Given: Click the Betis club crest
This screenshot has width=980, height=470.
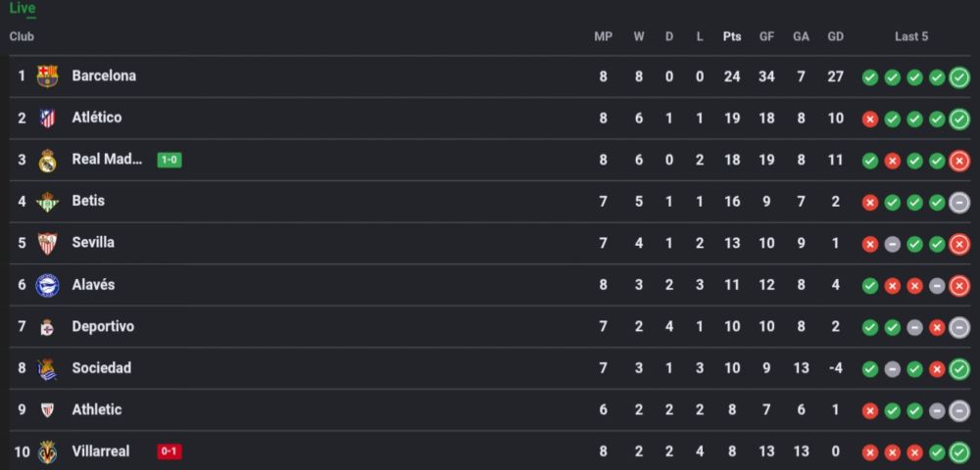Looking at the screenshot, I should pyautogui.click(x=47, y=202).
